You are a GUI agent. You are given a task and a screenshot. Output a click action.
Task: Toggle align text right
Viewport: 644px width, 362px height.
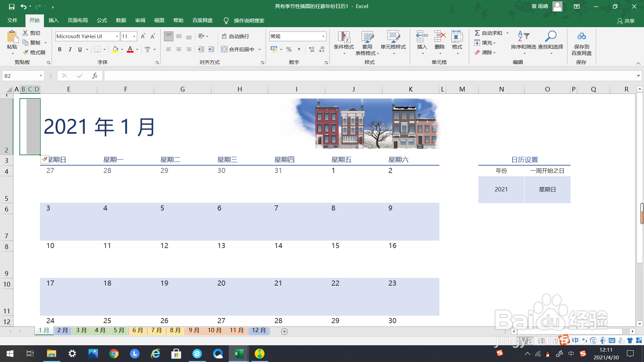189,49
